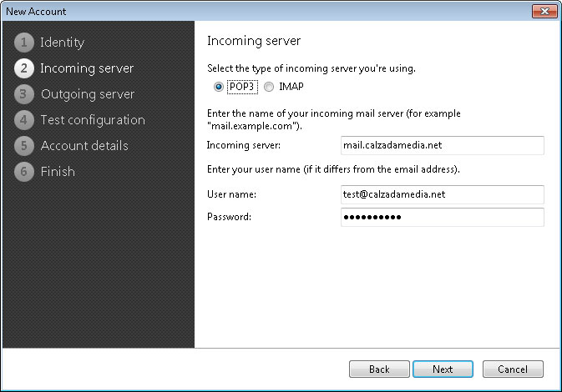Click the step 5 number circle
Image resolution: width=562 pixels, height=392 pixels.
(24, 146)
